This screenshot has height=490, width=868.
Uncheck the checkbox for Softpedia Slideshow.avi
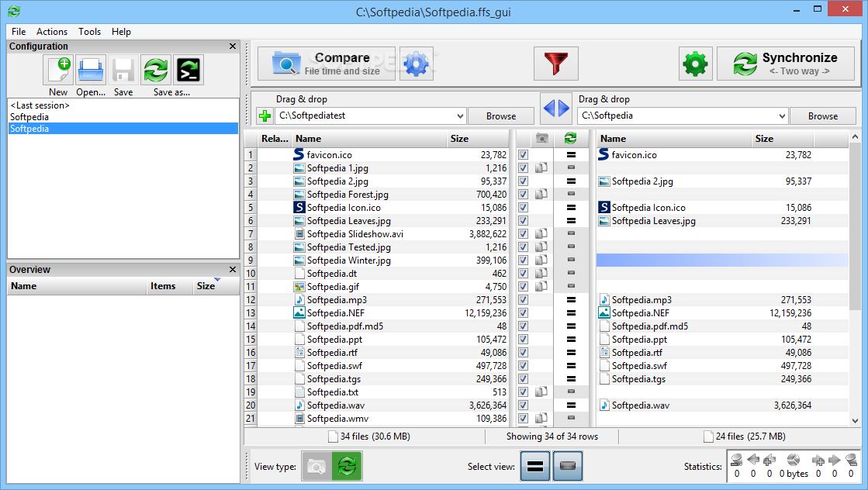click(x=523, y=234)
